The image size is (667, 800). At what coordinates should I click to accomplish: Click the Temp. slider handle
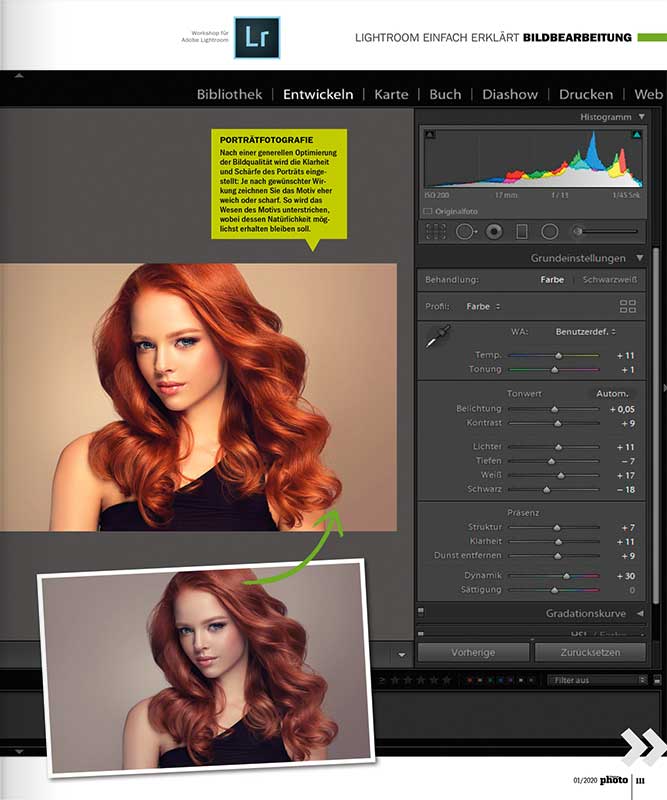pos(558,356)
